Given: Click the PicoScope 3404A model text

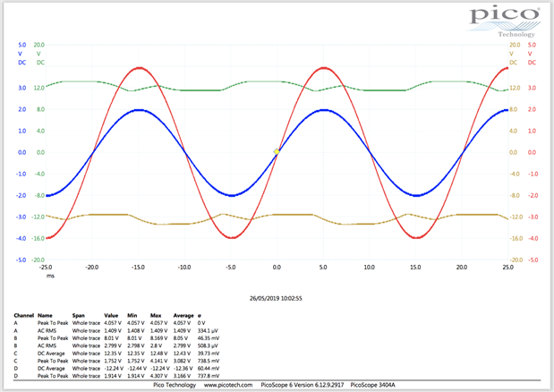Looking at the screenshot, I should tap(373, 383).
